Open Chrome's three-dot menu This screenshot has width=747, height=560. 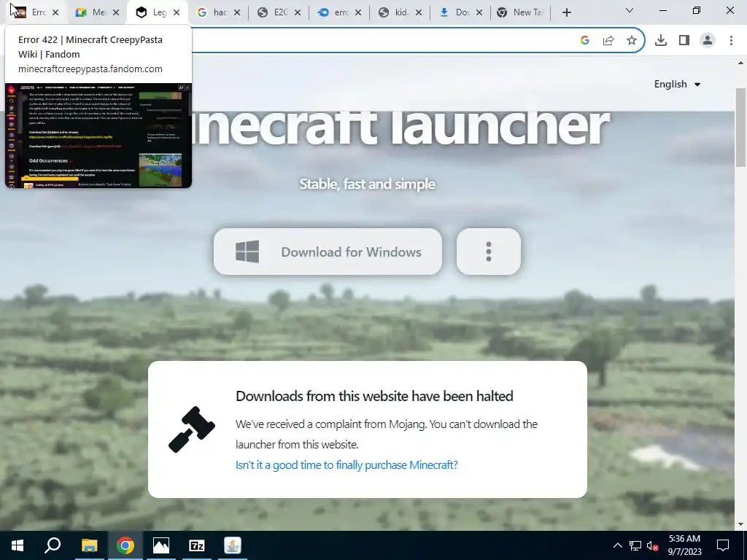pyautogui.click(x=731, y=41)
